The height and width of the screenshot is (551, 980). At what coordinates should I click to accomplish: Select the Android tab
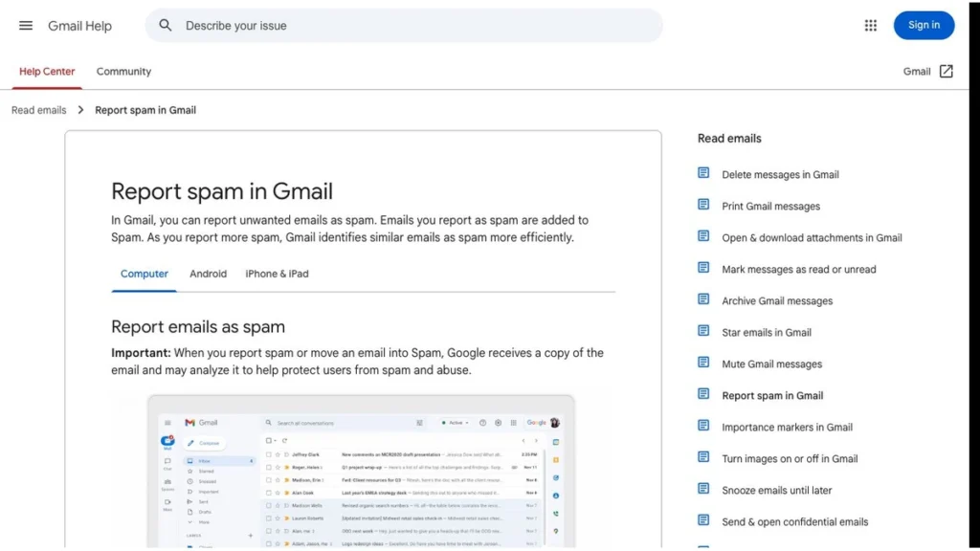point(208,274)
